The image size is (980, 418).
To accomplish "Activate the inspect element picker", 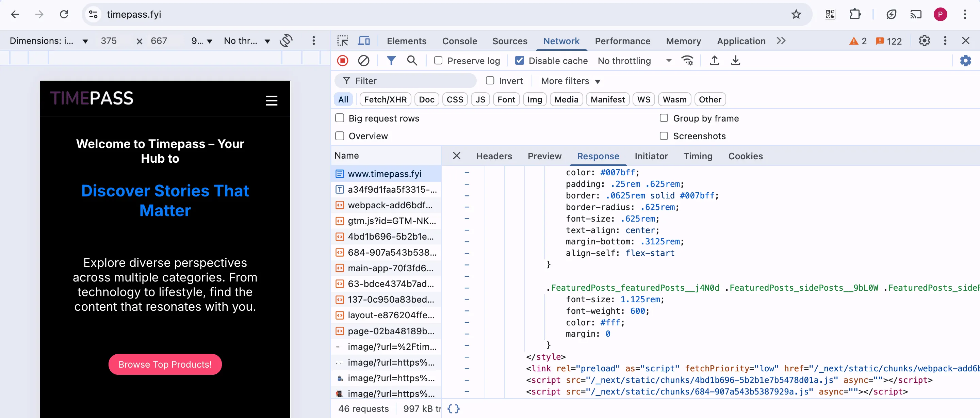I will click(x=342, y=41).
